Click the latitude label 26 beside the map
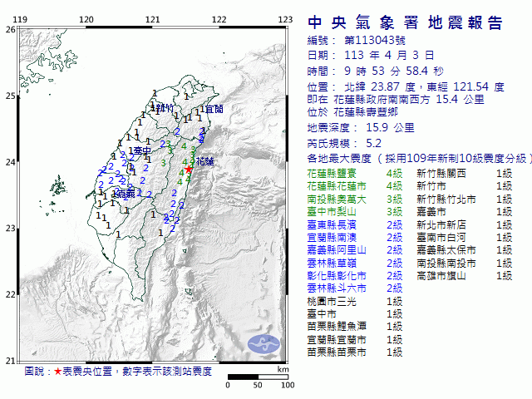Screen dimensions: 532x399 (11, 30)
